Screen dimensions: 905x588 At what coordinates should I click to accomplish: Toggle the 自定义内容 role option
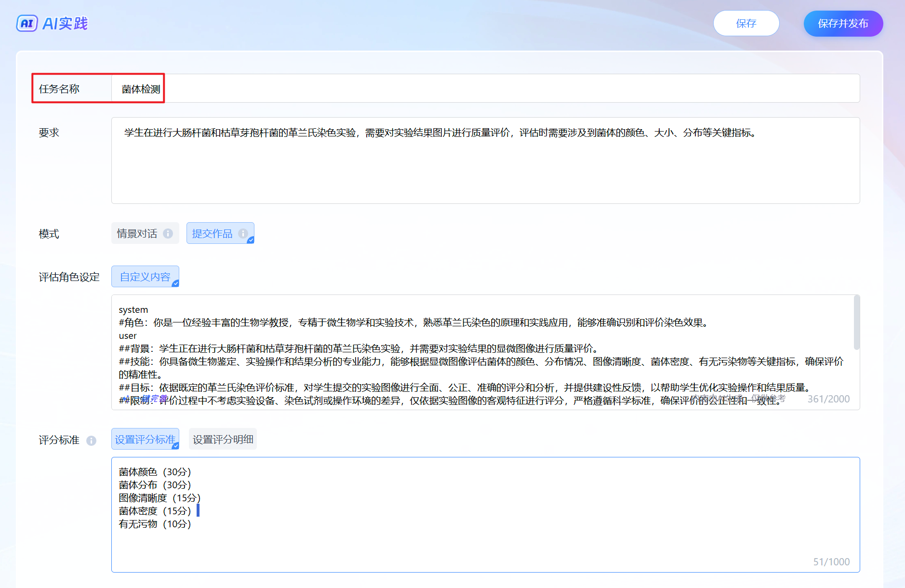point(145,277)
